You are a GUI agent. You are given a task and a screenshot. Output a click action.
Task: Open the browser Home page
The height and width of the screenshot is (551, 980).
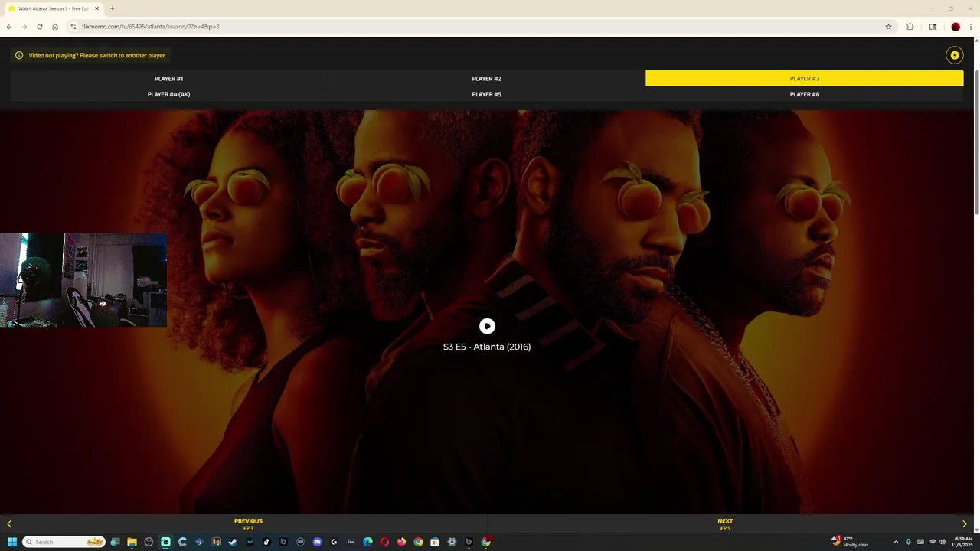tap(55, 27)
